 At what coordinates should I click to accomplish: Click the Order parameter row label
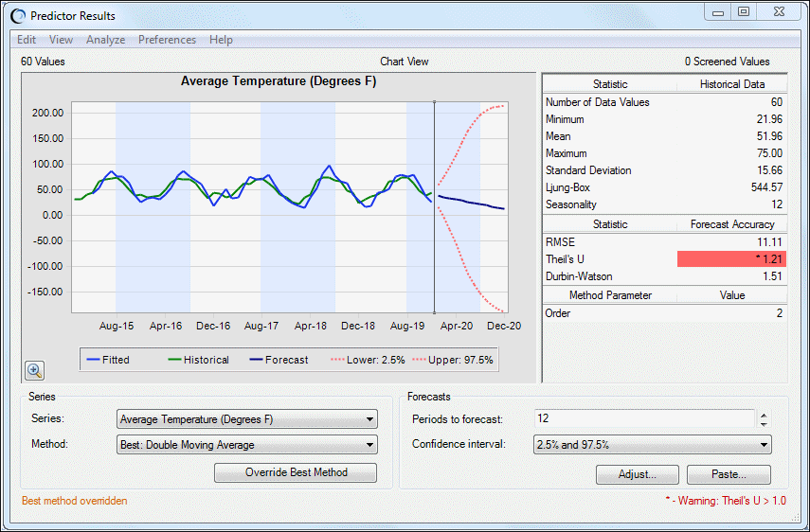click(x=558, y=313)
